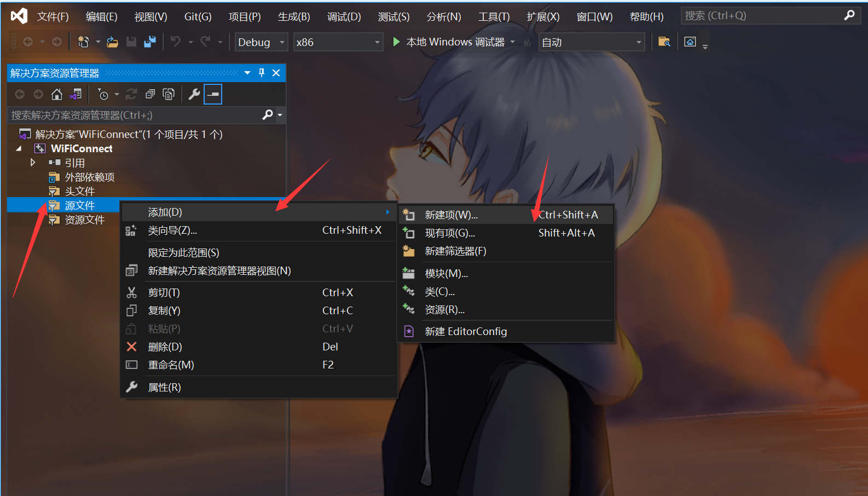Open the debugger target dropdown arrow
This screenshot has height=496, width=868.
click(x=513, y=42)
